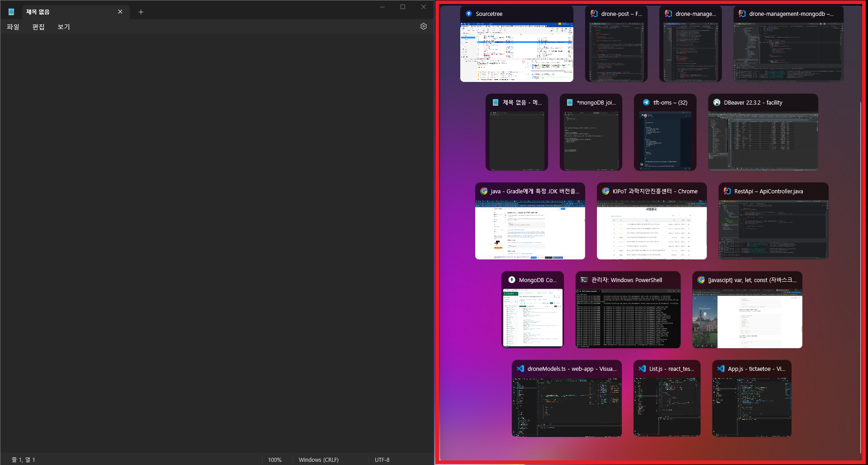
Task: Select the 'KIPoT 과학치안진흥센터 - Chrome' window
Action: click(x=652, y=221)
